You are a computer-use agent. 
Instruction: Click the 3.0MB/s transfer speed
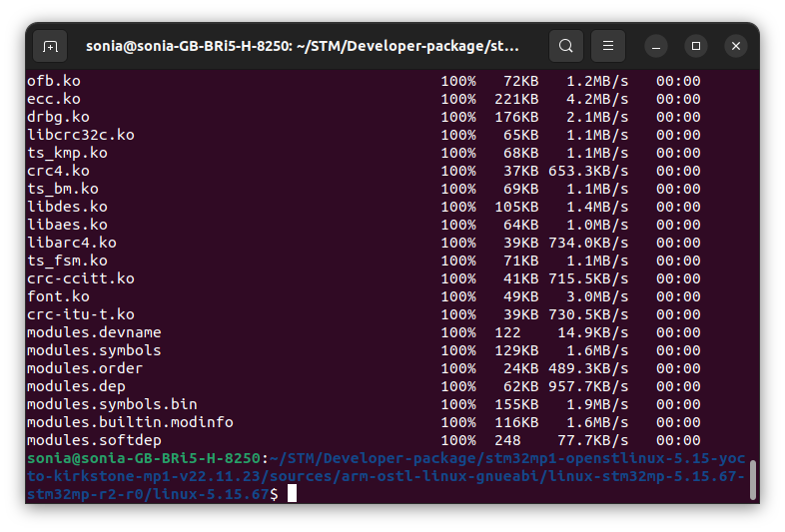point(597,296)
